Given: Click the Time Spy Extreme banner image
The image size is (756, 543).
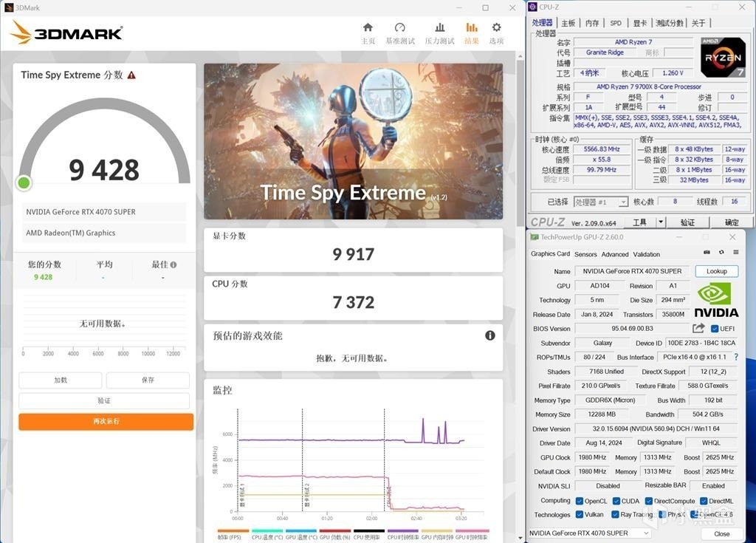Looking at the screenshot, I should point(353,141).
